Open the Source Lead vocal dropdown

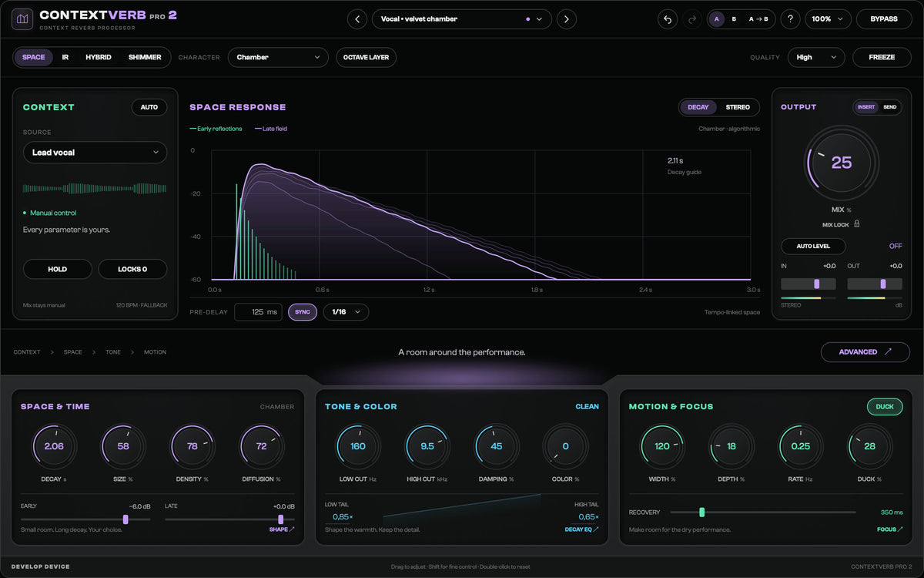(x=95, y=153)
